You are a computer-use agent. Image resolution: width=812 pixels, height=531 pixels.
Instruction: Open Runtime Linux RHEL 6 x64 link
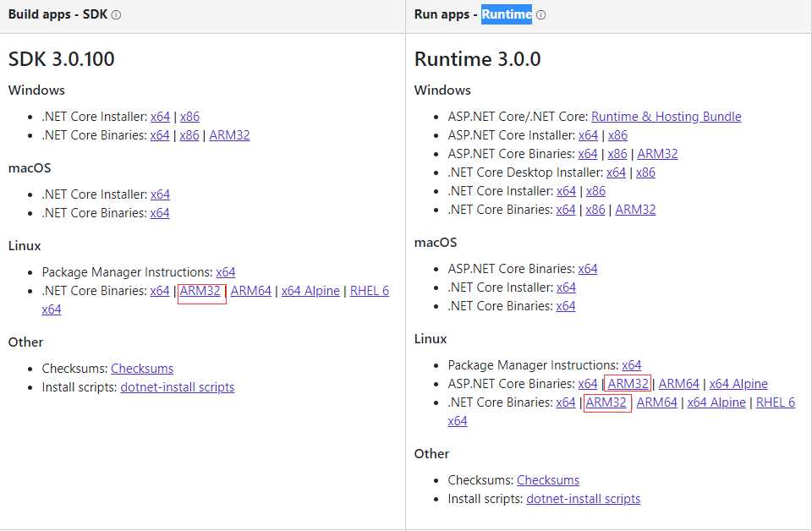(x=776, y=402)
